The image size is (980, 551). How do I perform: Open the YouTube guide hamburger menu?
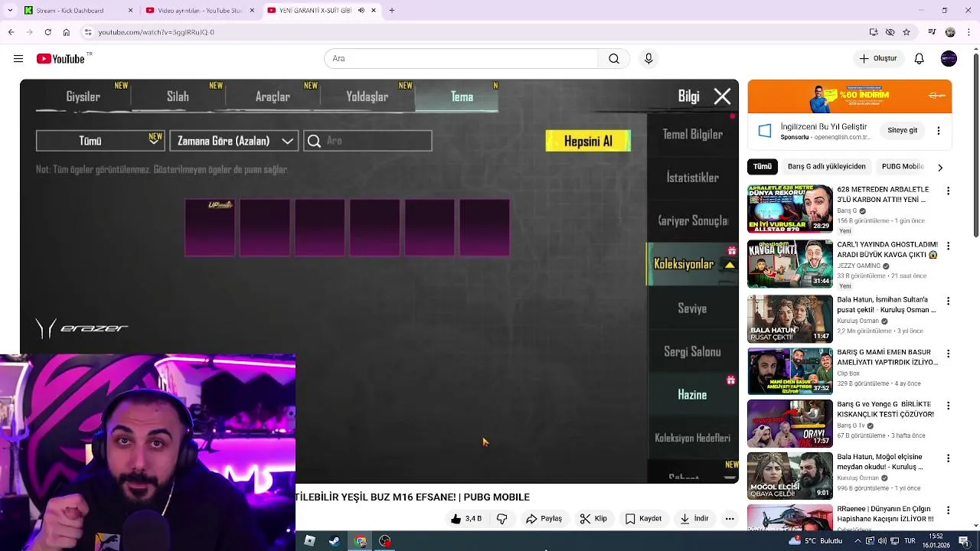(x=18, y=59)
